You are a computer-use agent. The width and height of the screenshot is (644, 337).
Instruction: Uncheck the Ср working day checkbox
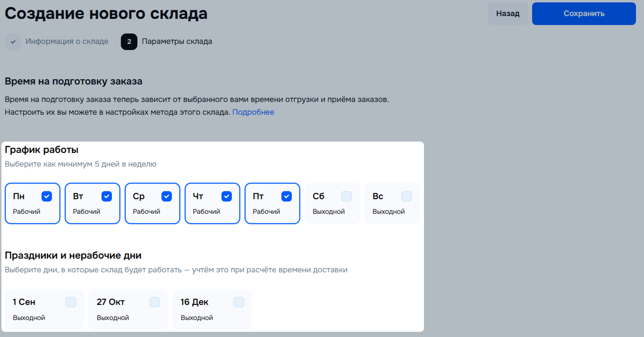click(x=167, y=196)
